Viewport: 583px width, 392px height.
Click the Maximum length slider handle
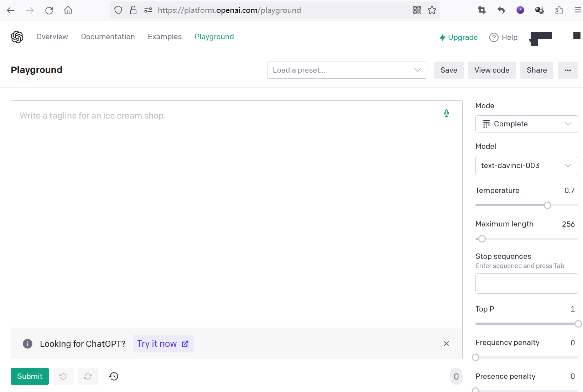click(x=482, y=239)
